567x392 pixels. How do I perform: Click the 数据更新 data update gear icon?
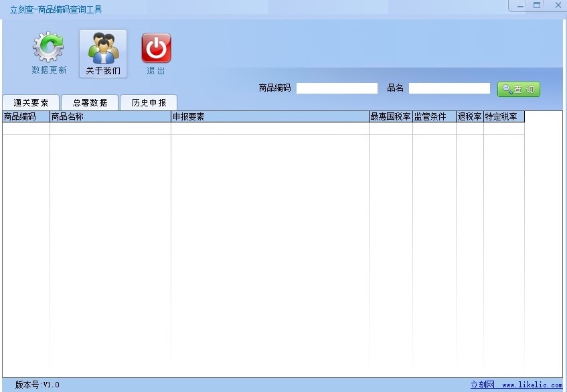pos(47,47)
